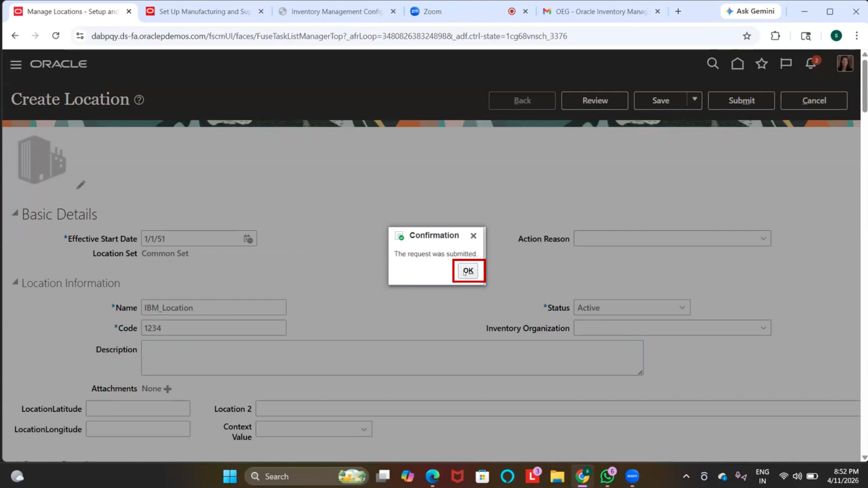Collapse the Location Information section
This screenshot has height=488, width=868.
coord(15,282)
